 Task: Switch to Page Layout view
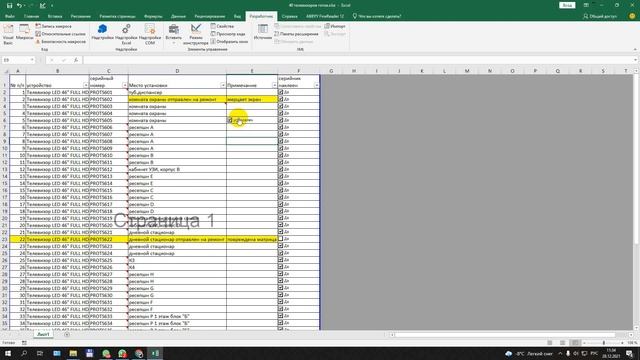(x=562, y=343)
